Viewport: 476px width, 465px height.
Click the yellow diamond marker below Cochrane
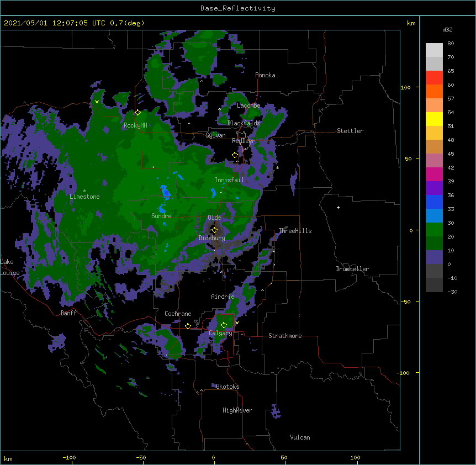tap(188, 326)
